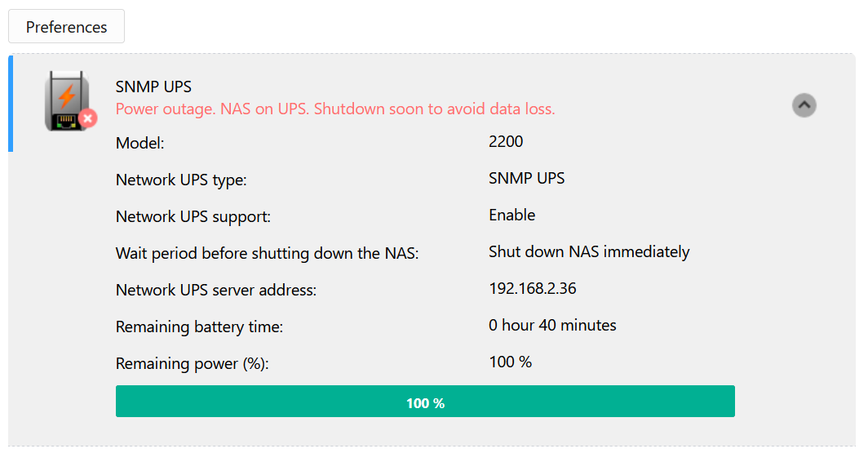Collapse the SNMP UPS details panel
This screenshot has width=868, height=462.
click(x=804, y=105)
